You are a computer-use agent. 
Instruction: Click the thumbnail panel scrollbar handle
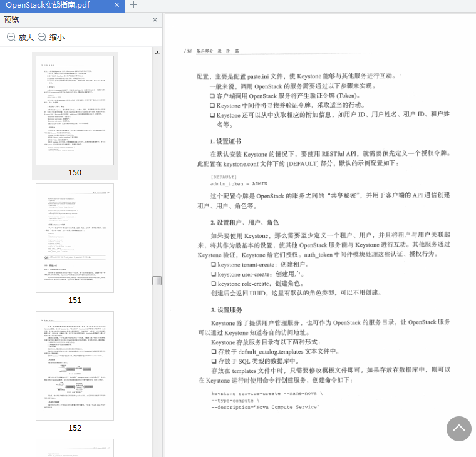[x=157, y=280]
